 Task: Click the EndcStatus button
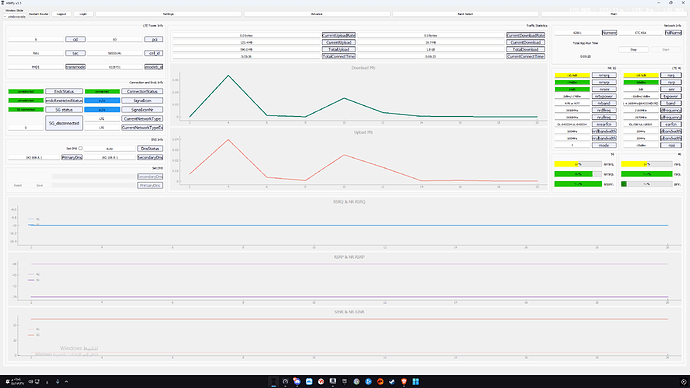64,92
